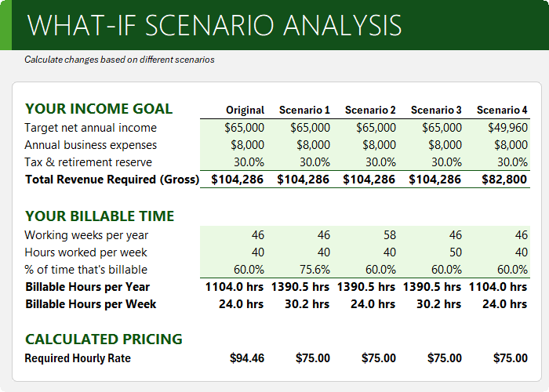Select Scenario 4 billable percentage 60.0%
The width and height of the screenshot is (549, 392).
512,270
